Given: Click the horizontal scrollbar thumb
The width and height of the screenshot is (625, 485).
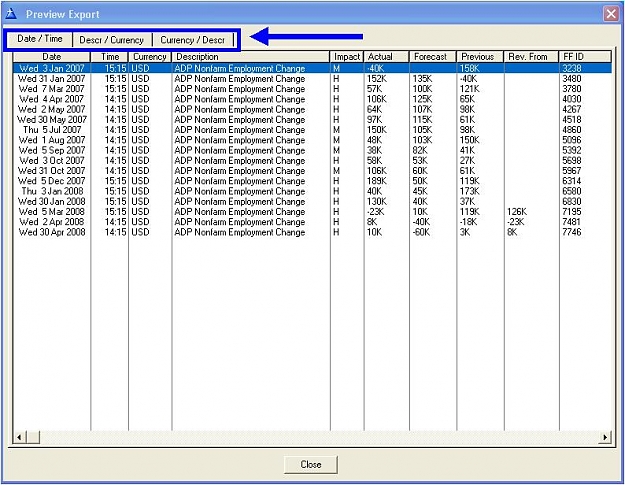Looking at the screenshot, I should pyautogui.click(x=33, y=437).
